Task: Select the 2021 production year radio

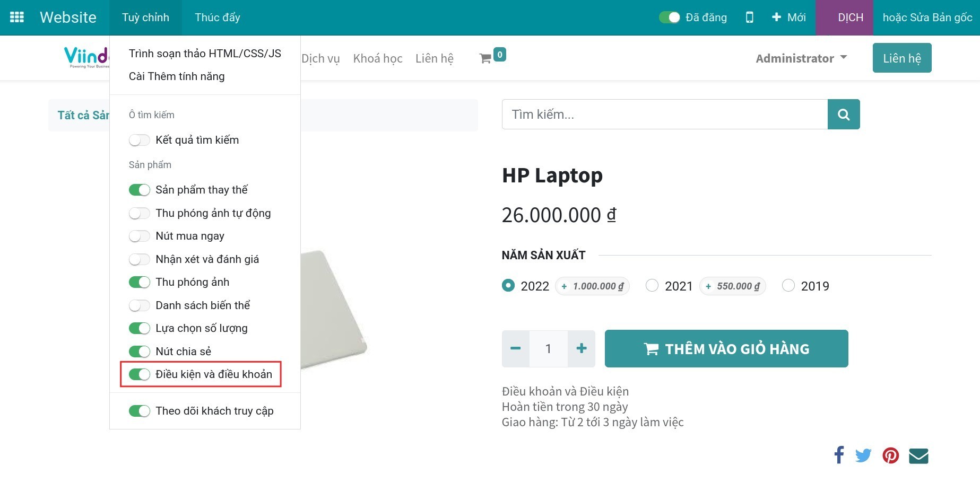Action: (x=652, y=286)
